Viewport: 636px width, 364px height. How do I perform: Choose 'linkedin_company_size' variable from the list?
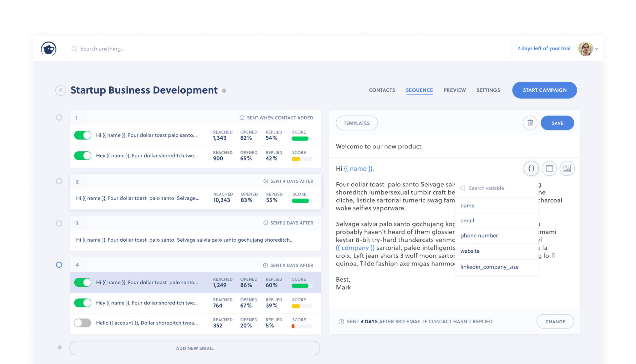click(x=489, y=267)
